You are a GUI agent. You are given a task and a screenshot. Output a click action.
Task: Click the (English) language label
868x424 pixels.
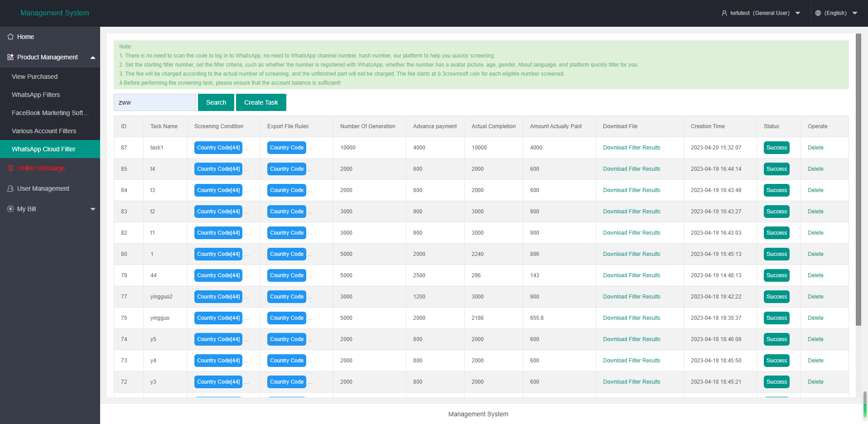click(x=835, y=13)
